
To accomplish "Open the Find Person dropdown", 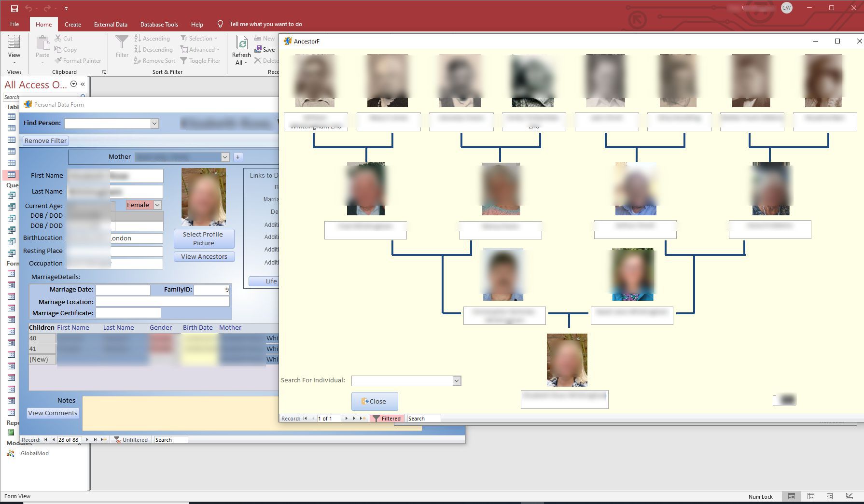I will tap(154, 123).
